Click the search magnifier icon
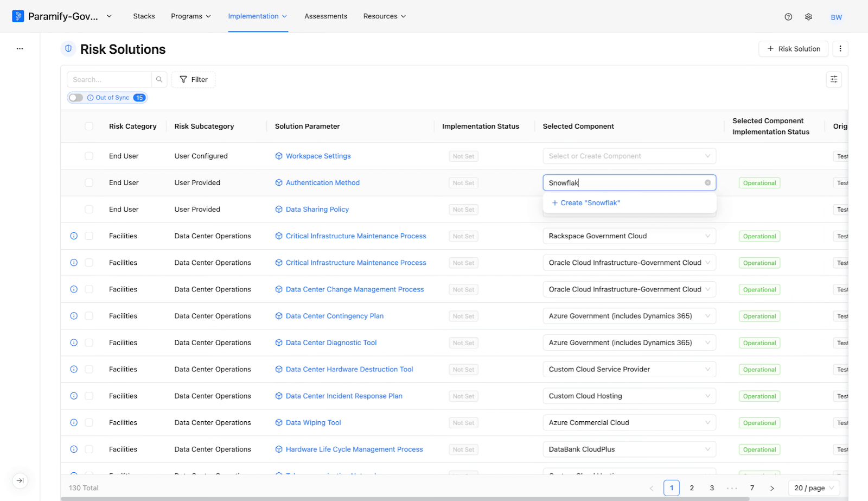Image resolution: width=868 pixels, height=501 pixels. tap(159, 79)
